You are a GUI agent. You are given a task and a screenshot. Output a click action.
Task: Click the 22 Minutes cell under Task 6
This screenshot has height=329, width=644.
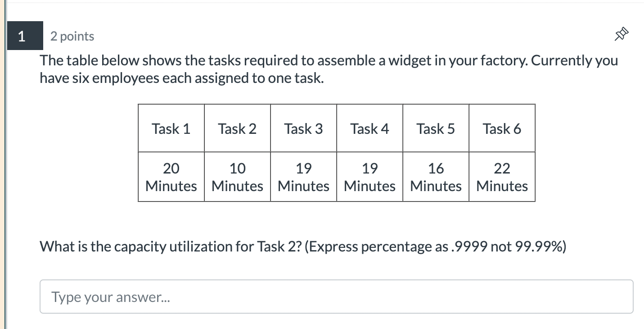(x=502, y=177)
